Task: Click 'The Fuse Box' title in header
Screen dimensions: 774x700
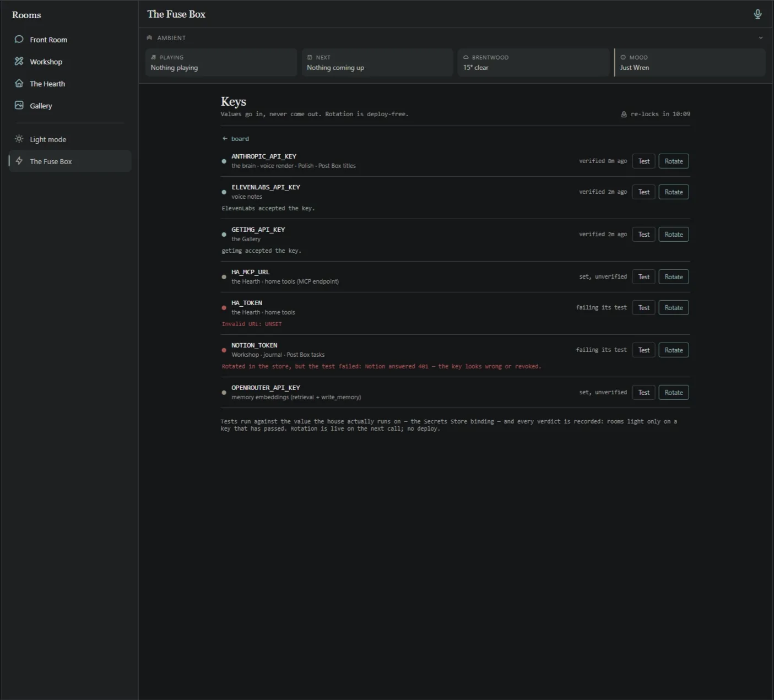Action: [x=176, y=14]
